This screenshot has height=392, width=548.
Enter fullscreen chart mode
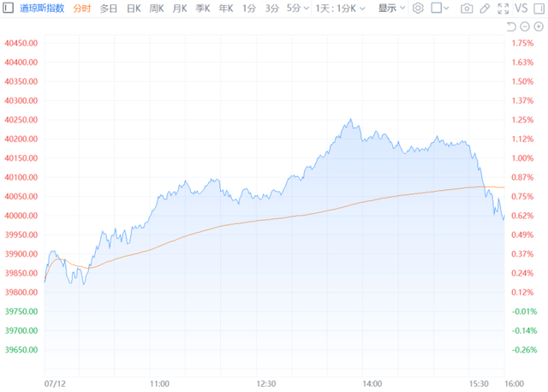point(505,9)
